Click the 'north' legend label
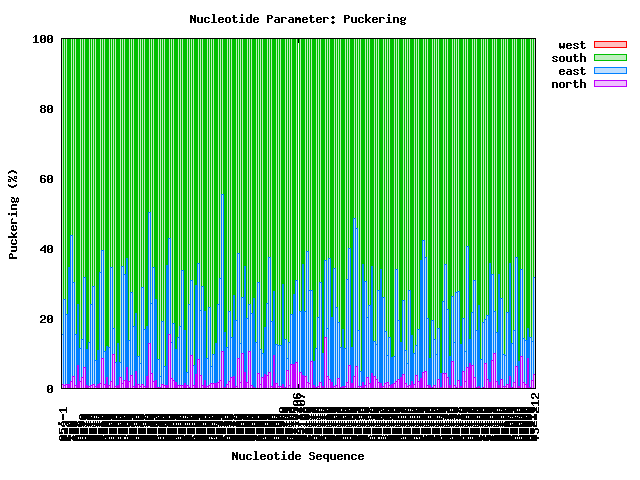640x480 pixels. point(569,84)
